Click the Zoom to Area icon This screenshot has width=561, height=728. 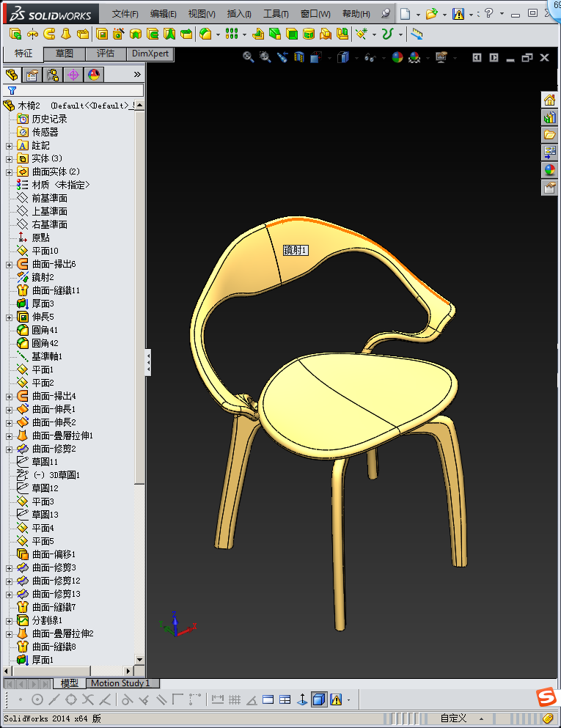[265, 57]
